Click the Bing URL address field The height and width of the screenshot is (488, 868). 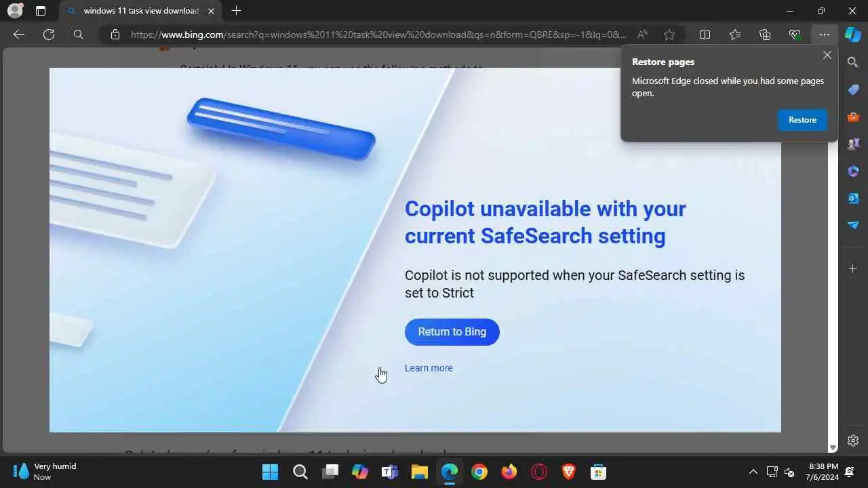click(x=378, y=35)
